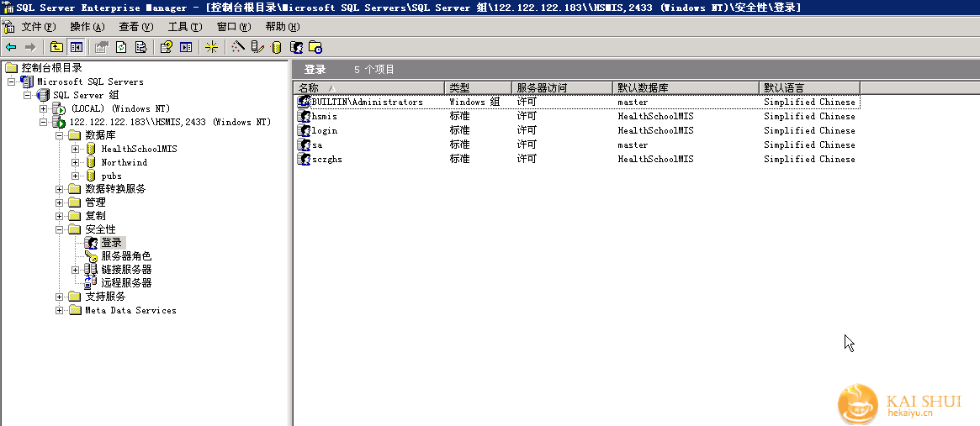This screenshot has width=980, height=426.
Task: Collapse the Microsoft SQL Servers node
Action: (x=11, y=82)
